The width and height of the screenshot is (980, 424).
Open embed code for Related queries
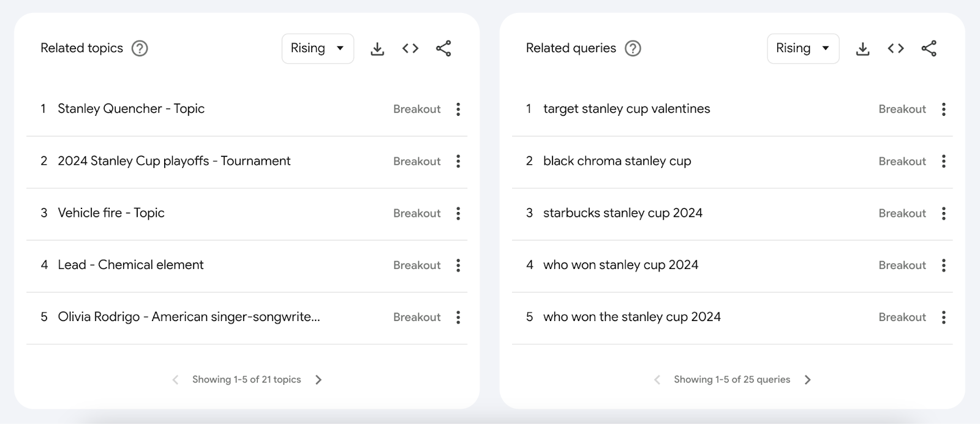pyautogui.click(x=895, y=48)
